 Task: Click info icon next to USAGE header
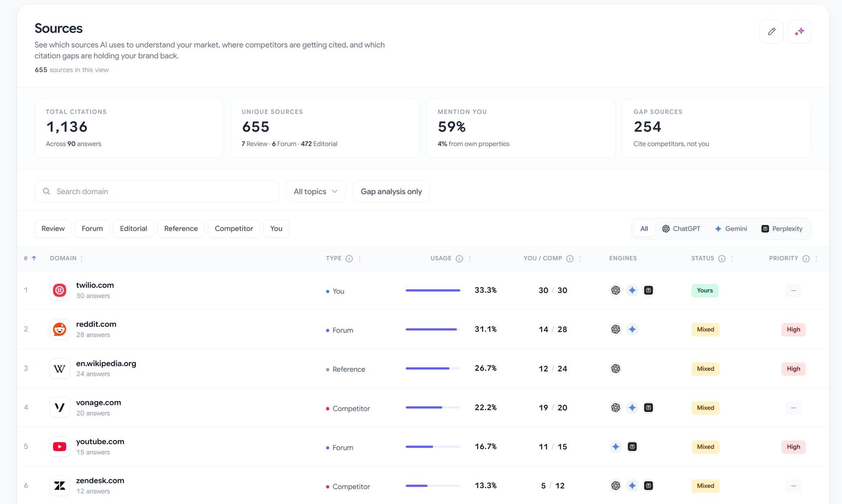click(459, 259)
